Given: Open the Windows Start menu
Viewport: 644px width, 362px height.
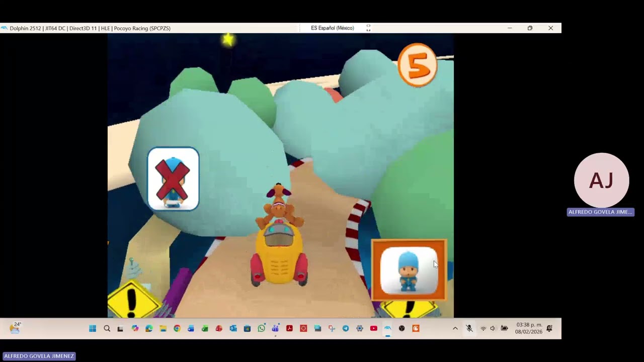Looking at the screenshot, I should (x=93, y=328).
